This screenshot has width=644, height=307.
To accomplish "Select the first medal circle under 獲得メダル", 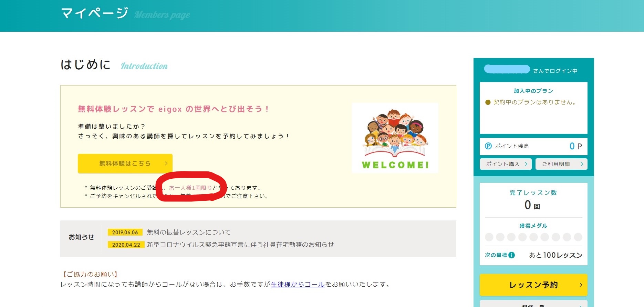I will pyautogui.click(x=489, y=237).
